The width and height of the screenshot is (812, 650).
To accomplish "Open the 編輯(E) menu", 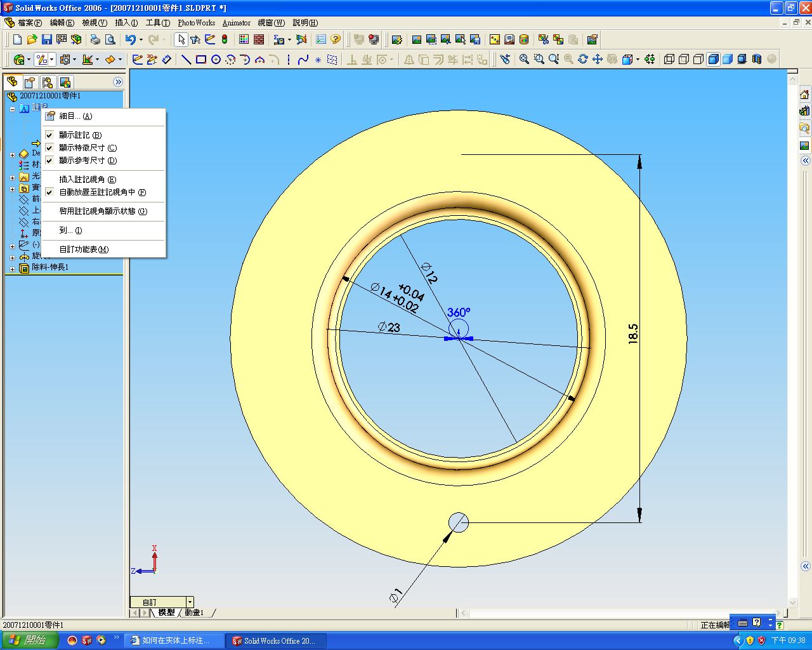I will tap(62, 23).
